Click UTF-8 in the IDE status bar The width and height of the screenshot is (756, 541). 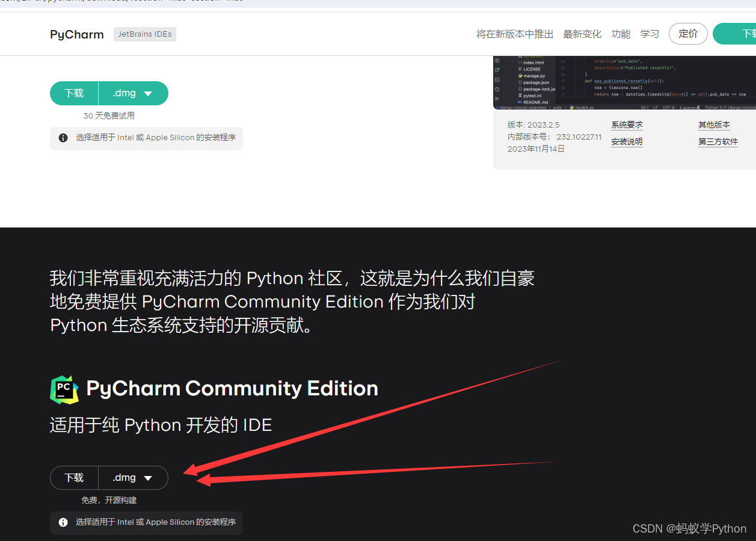(669, 107)
